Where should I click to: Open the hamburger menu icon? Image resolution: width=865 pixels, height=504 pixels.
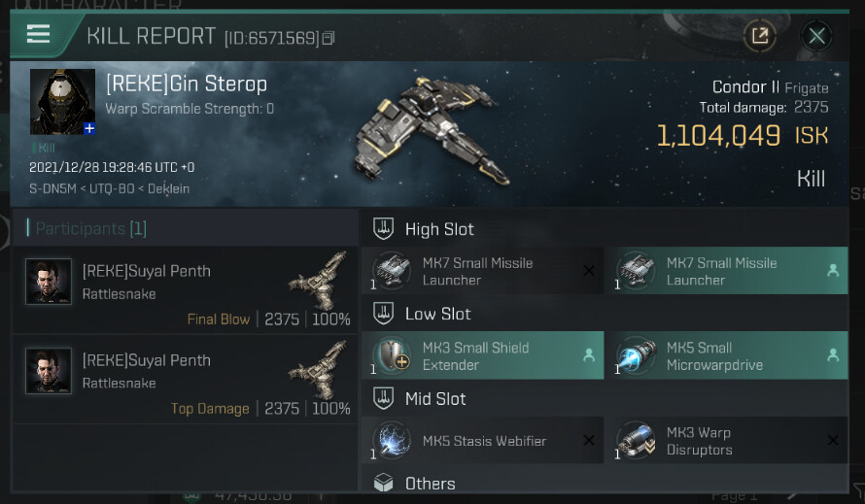pos(38,34)
